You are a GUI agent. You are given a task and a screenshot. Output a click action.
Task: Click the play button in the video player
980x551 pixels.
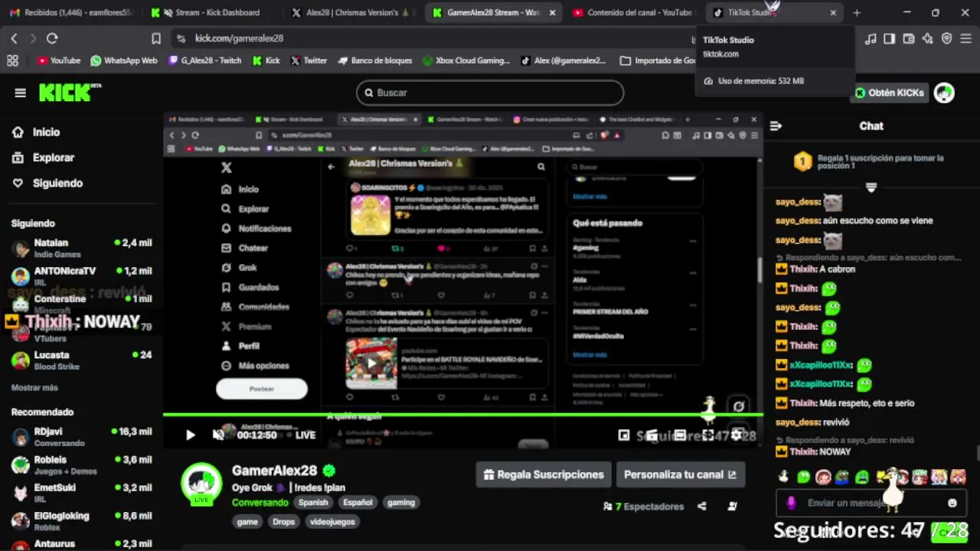pos(191,435)
